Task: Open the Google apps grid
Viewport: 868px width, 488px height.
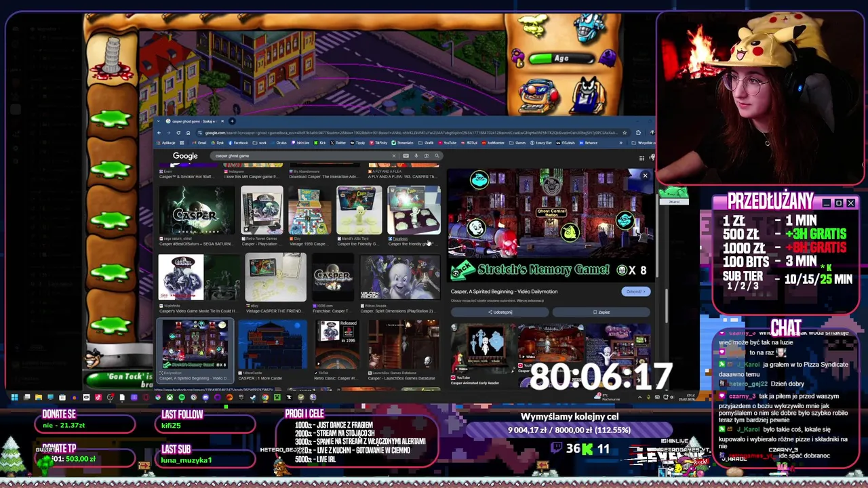Action: [641, 157]
